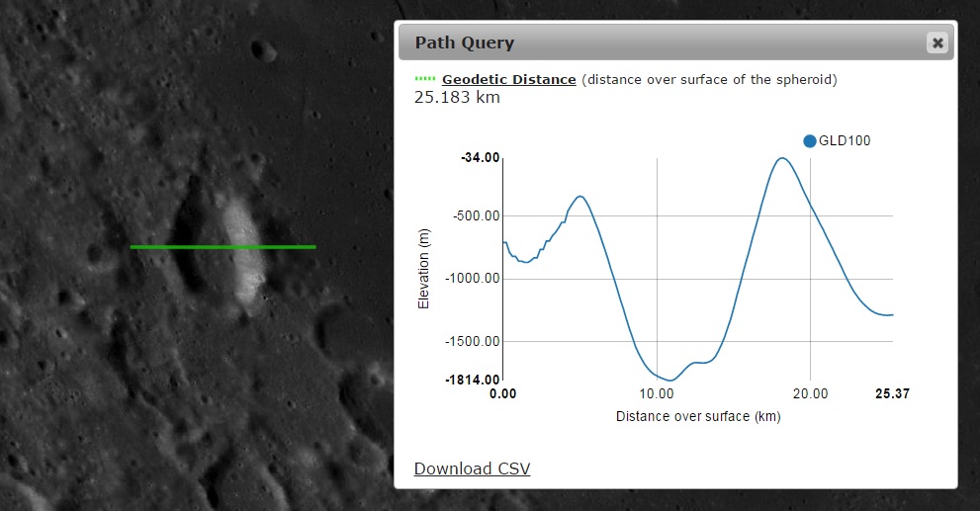Image resolution: width=980 pixels, height=511 pixels.
Task: Pick the first peak of the elevation profile
Action: 581,196
